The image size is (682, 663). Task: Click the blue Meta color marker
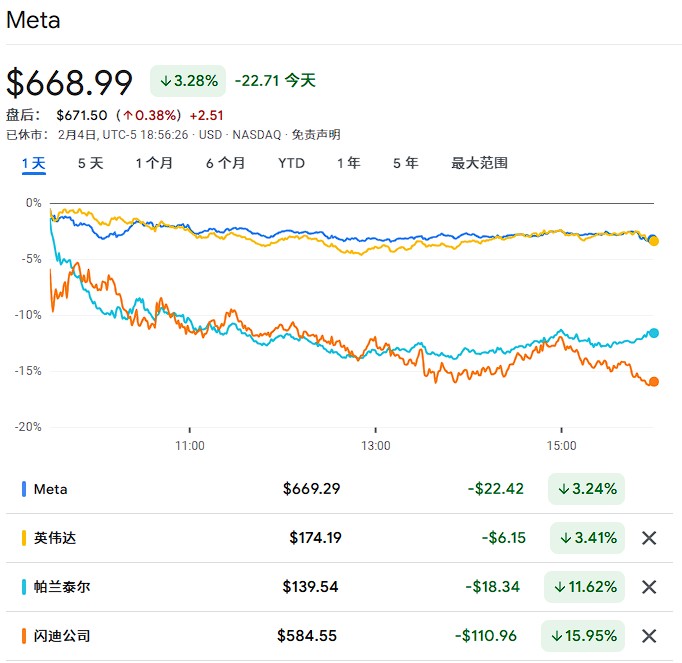coord(23,489)
